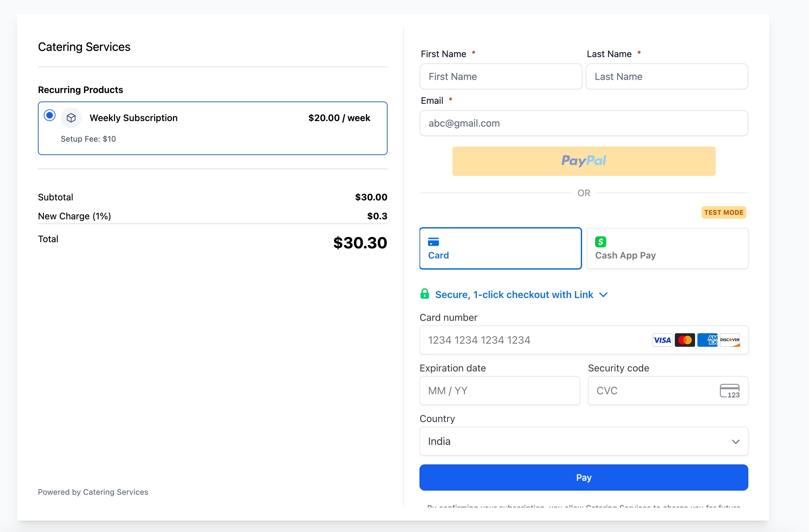The image size is (809, 532).
Task: Click the Discover card logo
Action: [x=730, y=340]
